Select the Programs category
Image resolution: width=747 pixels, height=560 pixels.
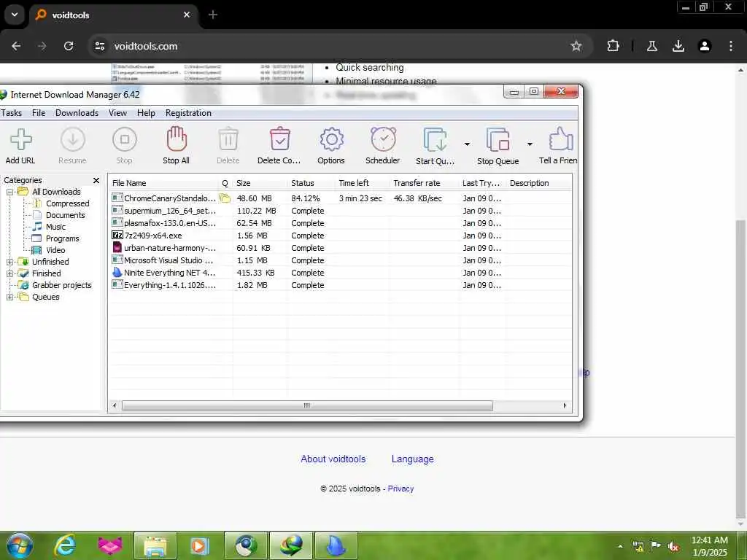click(x=63, y=238)
